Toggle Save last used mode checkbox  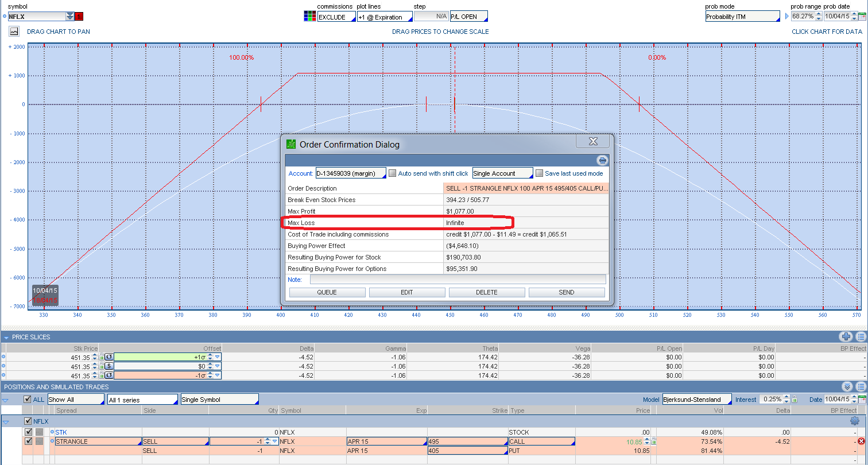[x=539, y=173]
